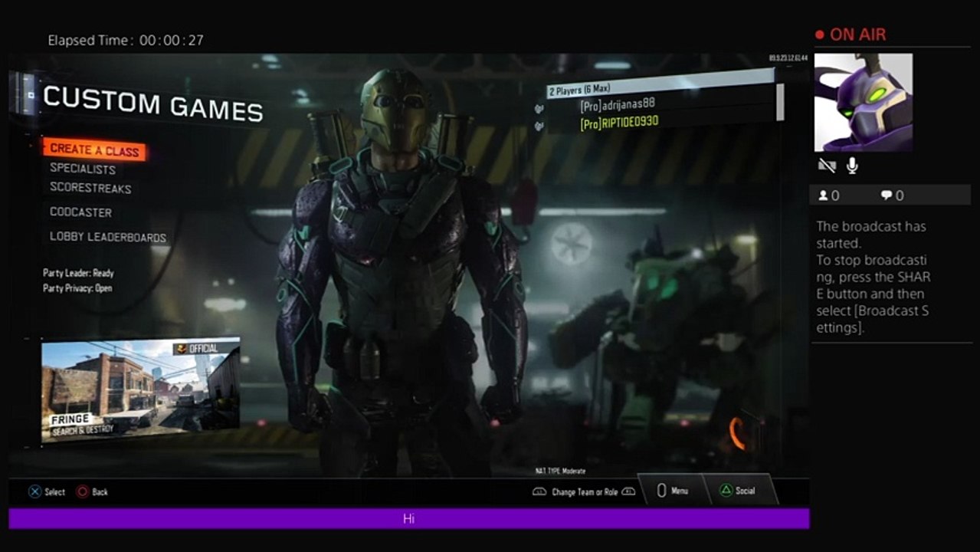The width and height of the screenshot is (980, 552).
Task: Click the red ON AIR dot
Action: pyautogui.click(x=819, y=34)
